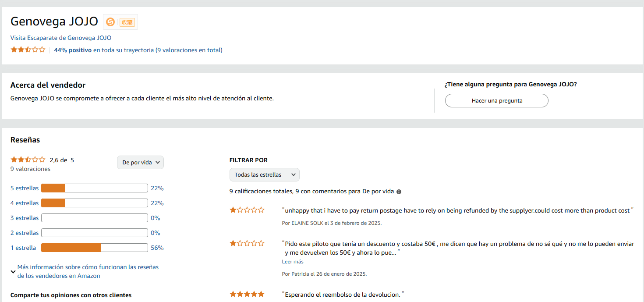Expand Patricia's review with 'Leer más'
The height and width of the screenshot is (302, 644).
tap(293, 262)
